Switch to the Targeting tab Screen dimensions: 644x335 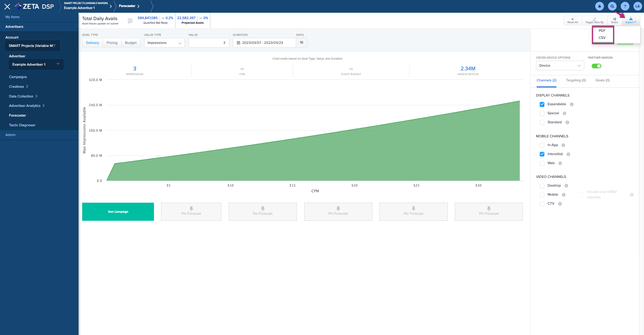pos(576,80)
